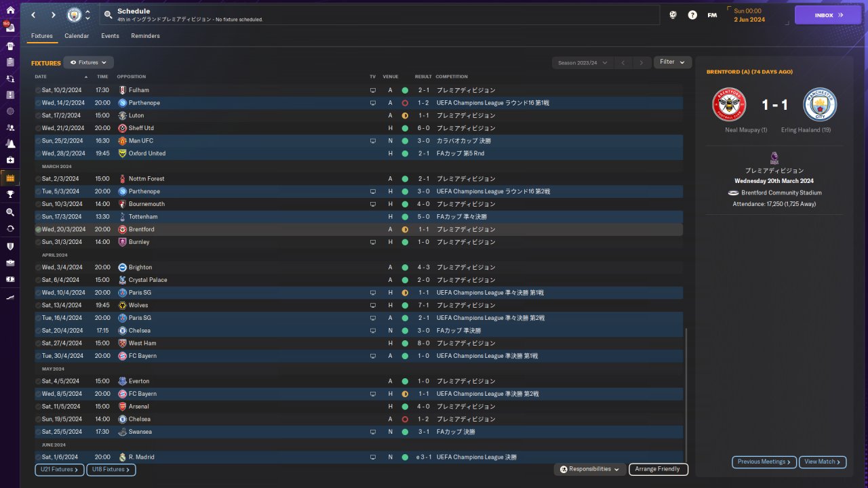
Task: Click the Manchester City crest in match panel
Action: (820, 104)
